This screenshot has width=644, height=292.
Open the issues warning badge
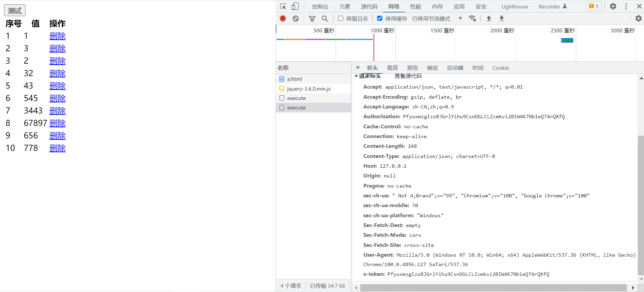pyautogui.click(x=594, y=6)
